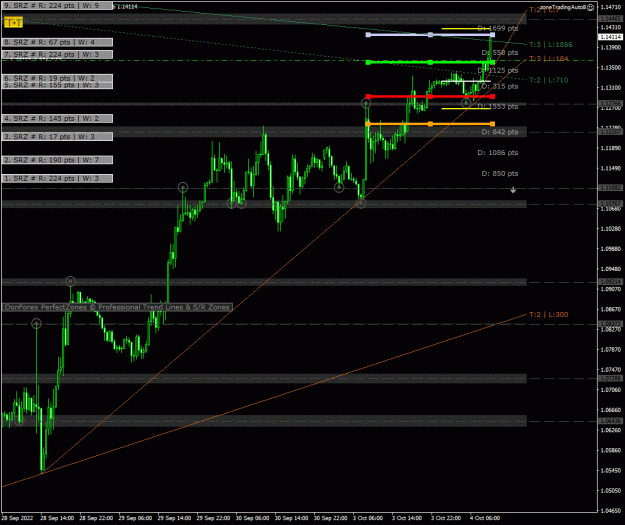Select the '8. SRZ # R: 67 pts | W: 4' label
Image resolution: width=625 pixels, height=525 pixels.
pos(57,42)
